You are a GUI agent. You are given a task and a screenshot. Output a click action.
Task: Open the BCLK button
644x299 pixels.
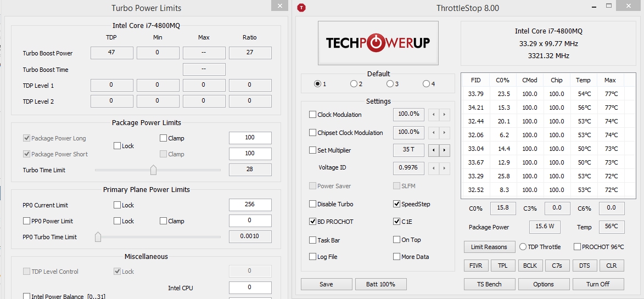pyautogui.click(x=530, y=266)
